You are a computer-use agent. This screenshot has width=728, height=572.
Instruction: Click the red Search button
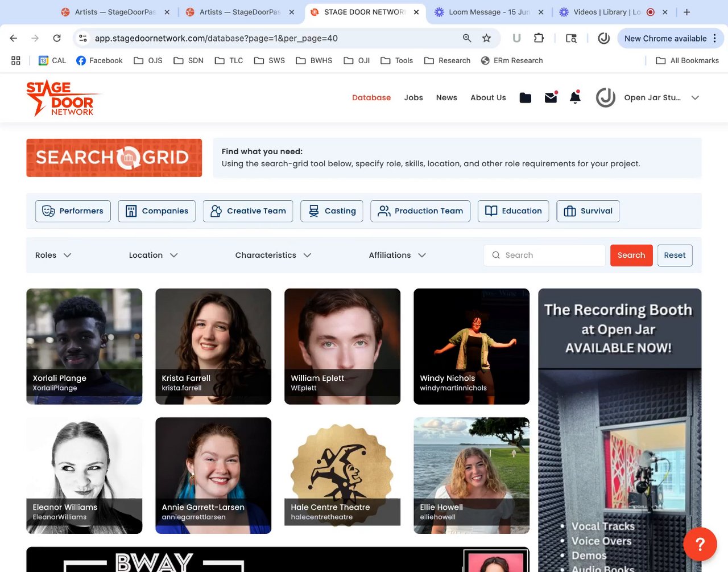pyautogui.click(x=631, y=255)
